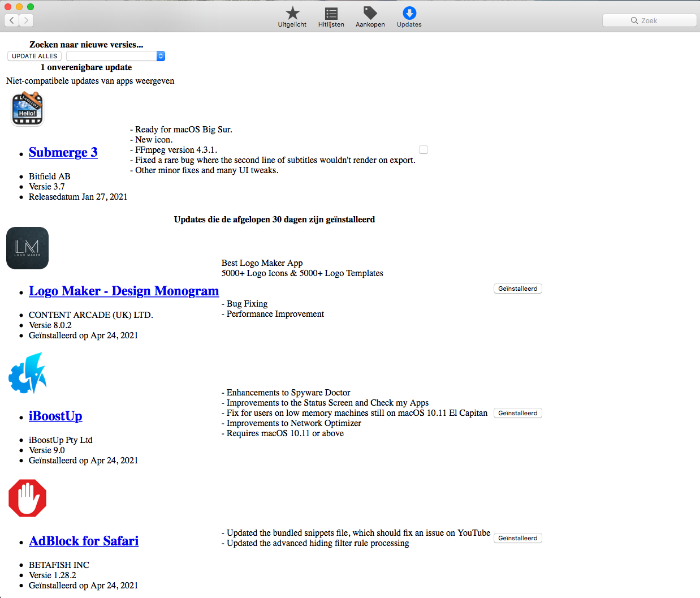Screen dimensions: 700x598
Task: Click 'BETAFISH INC' text
Action: pos(59,565)
